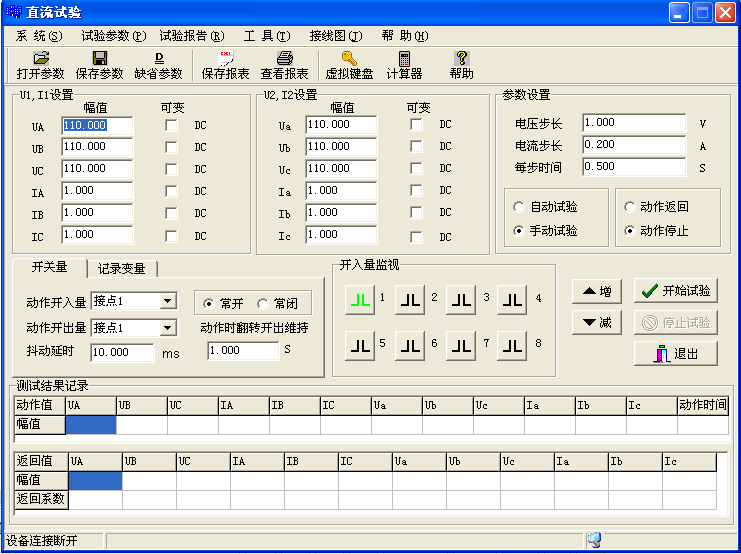Open 试验参数(P) menu
This screenshot has height=554, width=741.
(x=114, y=36)
